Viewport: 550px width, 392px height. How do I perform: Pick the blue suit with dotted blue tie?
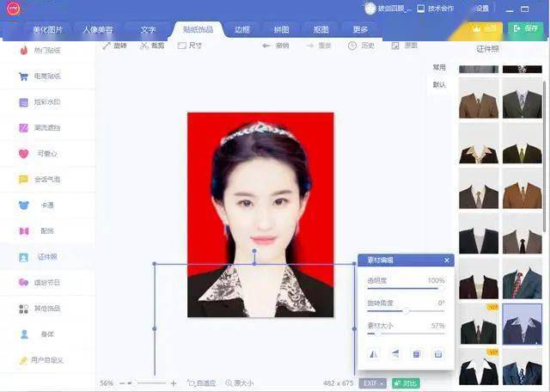(522, 367)
